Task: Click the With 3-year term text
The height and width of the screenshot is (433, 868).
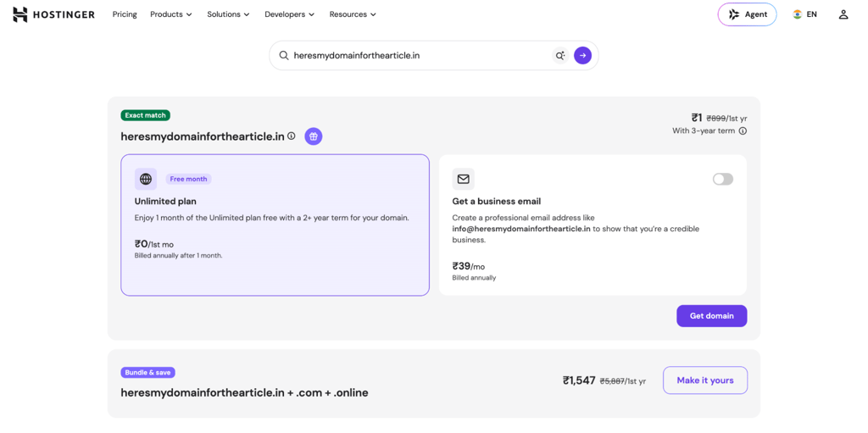Action: 704,131
